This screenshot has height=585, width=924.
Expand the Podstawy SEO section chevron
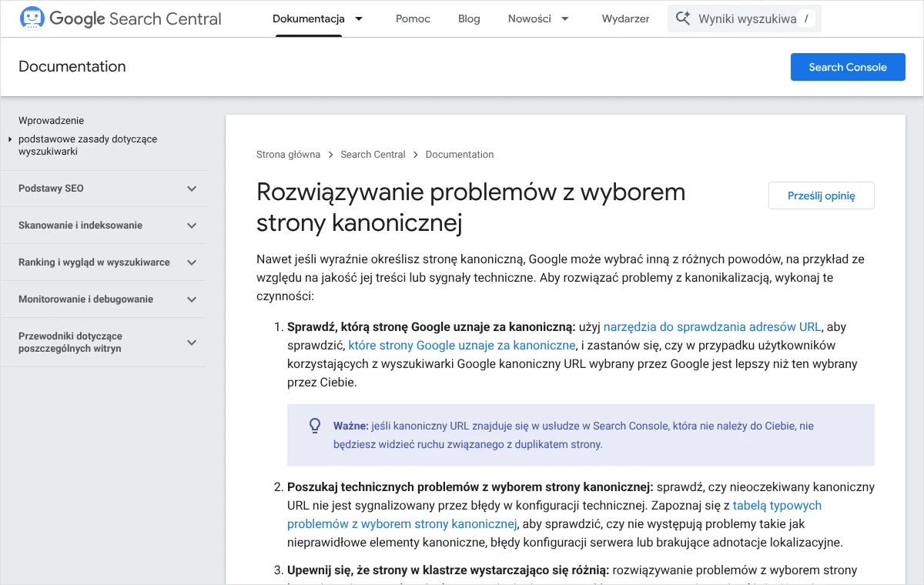[x=192, y=189]
